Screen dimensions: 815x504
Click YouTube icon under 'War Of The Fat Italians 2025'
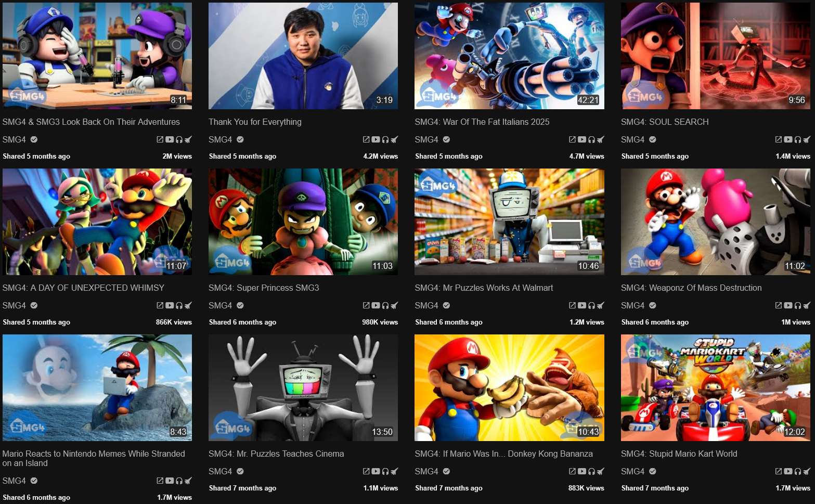582,139
